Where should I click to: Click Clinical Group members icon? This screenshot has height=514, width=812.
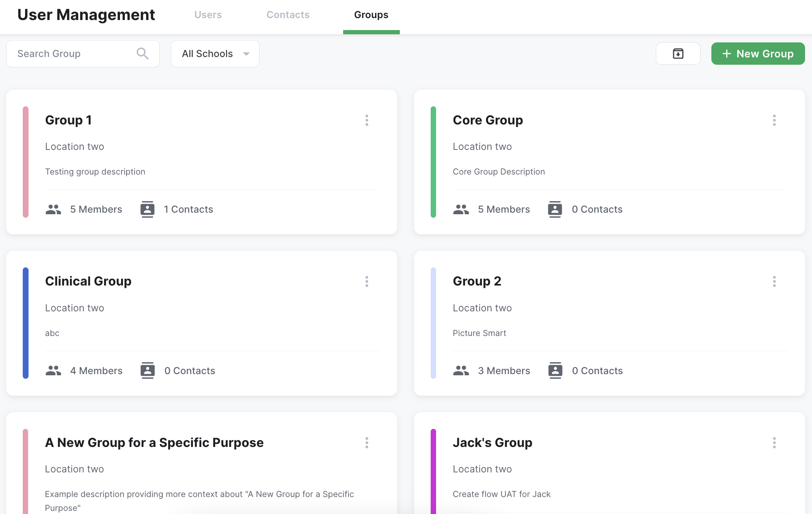pyautogui.click(x=53, y=371)
